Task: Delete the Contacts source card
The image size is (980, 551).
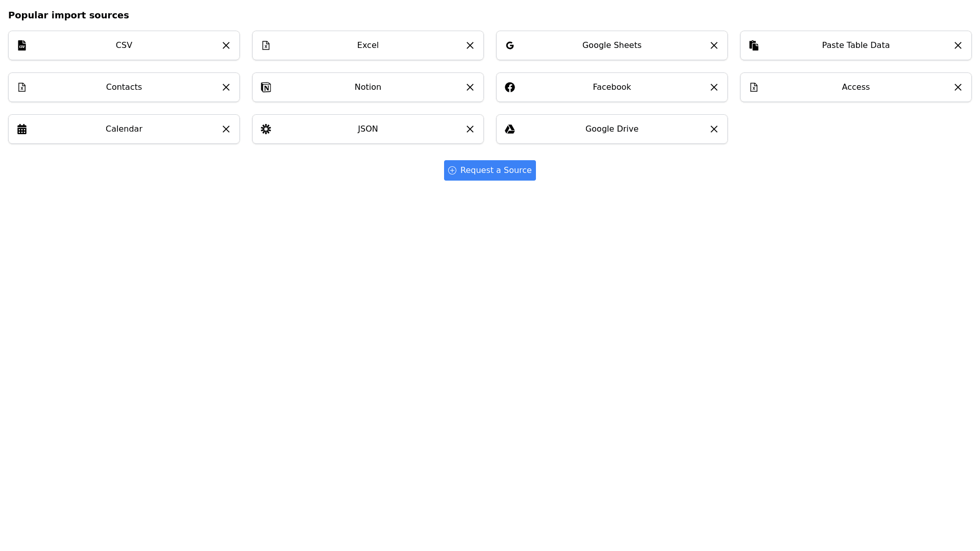Action: [x=226, y=87]
